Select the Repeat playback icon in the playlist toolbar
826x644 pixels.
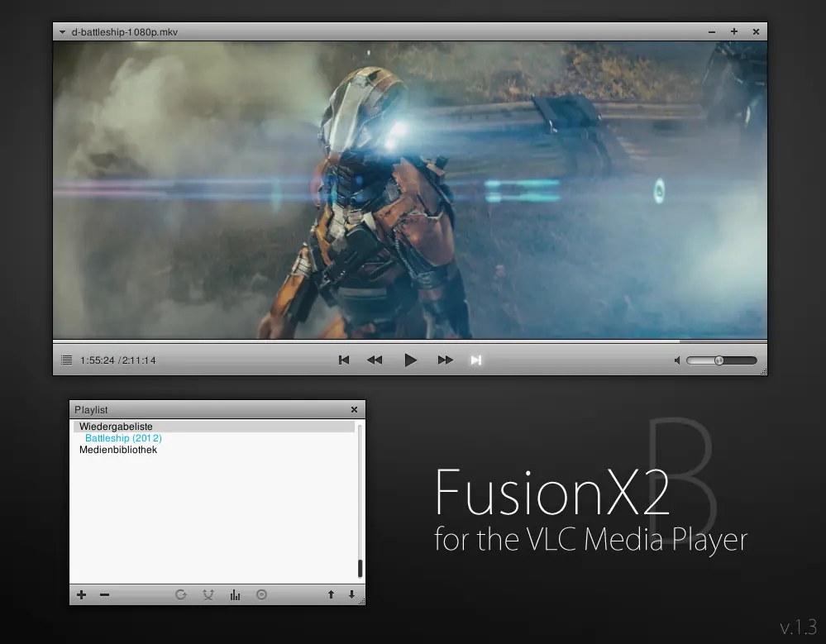click(181, 594)
